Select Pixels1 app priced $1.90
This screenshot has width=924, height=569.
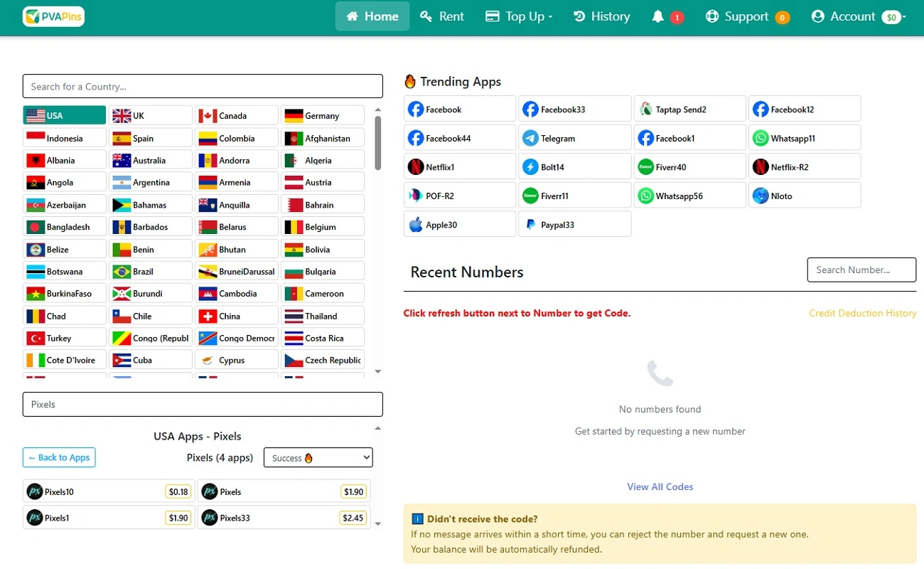click(109, 518)
